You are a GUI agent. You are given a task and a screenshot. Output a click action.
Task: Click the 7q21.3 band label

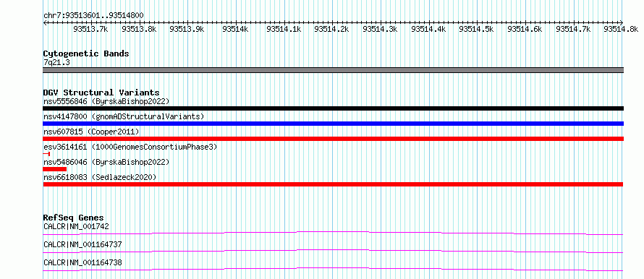click(56, 62)
